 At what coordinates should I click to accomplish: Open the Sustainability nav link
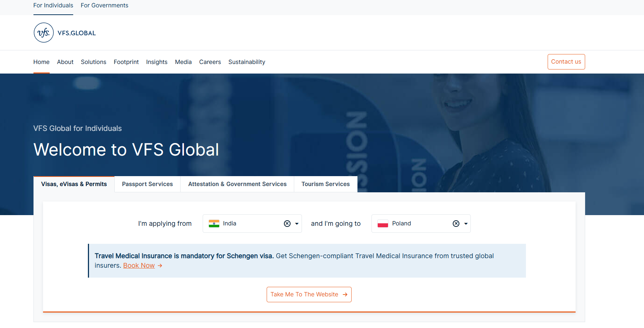pyautogui.click(x=246, y=62)
